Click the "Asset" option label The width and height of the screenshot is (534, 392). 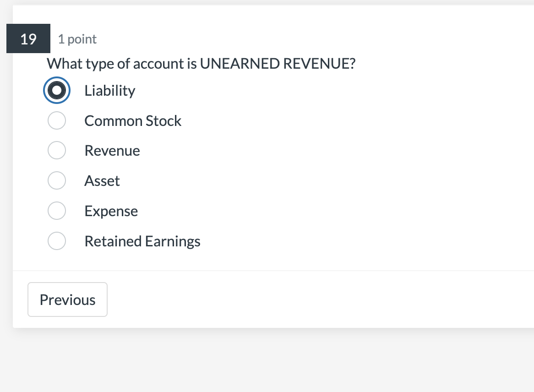tap(102, 180)
